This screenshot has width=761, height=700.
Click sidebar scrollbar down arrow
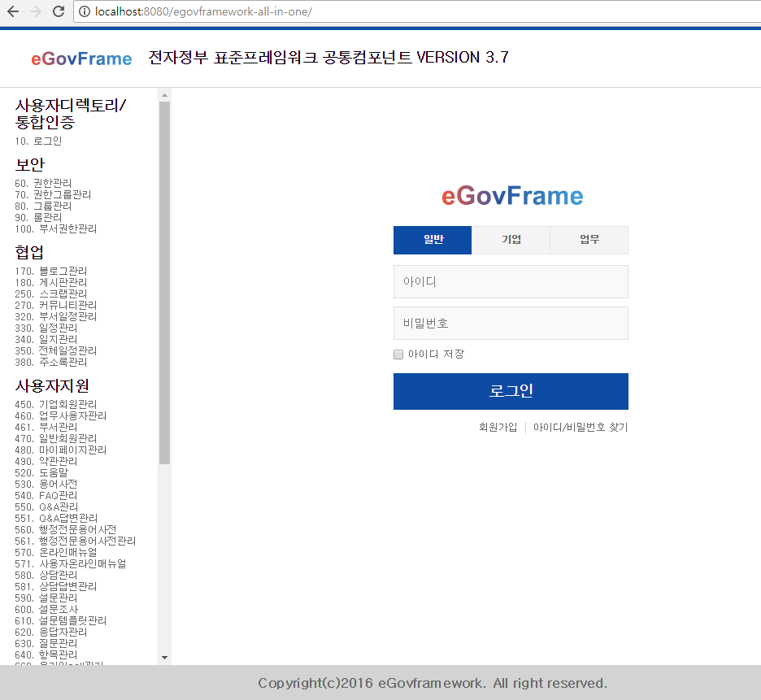click(x=164, y=657)
